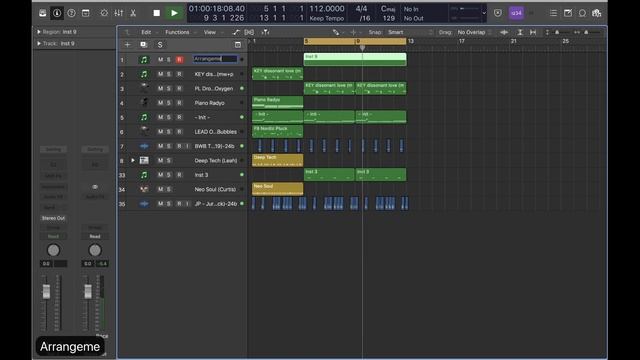
Task: Click track header options icon beside ruler
Action: coord(238,44)
